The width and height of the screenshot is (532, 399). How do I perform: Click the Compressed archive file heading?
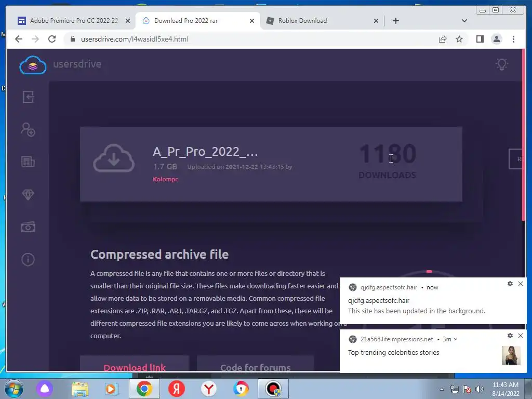(x=159, y=255)
